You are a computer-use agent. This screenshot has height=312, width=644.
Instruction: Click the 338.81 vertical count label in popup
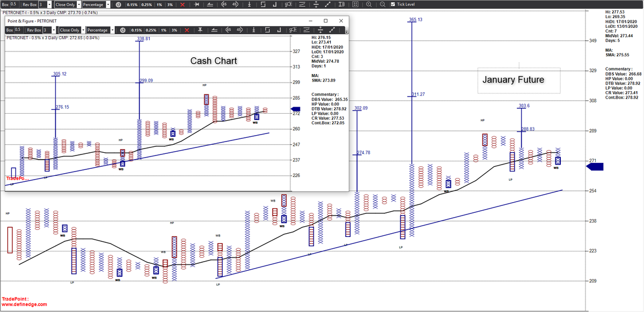pyautogui.click(x=143, y=39)
